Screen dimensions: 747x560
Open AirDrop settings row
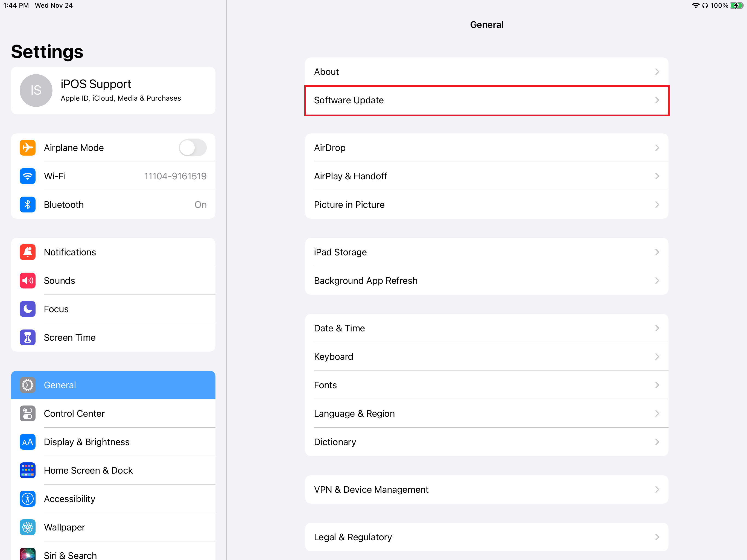coord(487,148)
